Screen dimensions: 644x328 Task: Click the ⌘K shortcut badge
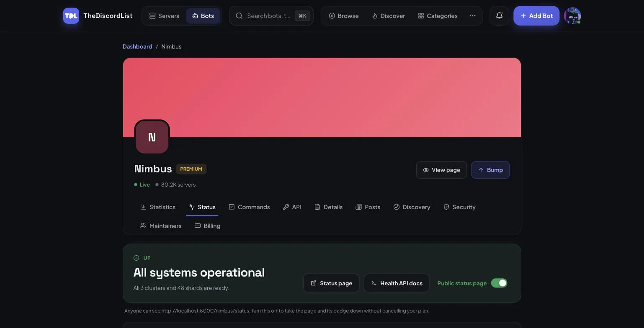[302, 16]
